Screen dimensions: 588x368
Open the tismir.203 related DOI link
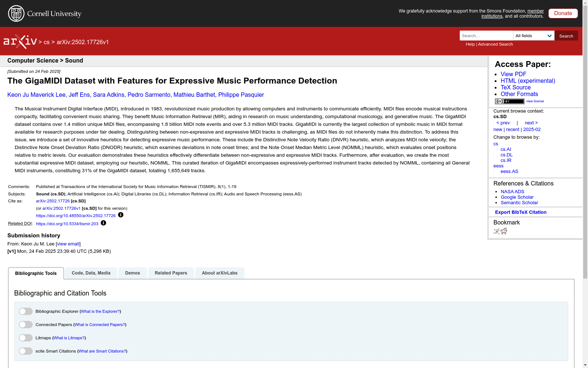tap(67, 224)
